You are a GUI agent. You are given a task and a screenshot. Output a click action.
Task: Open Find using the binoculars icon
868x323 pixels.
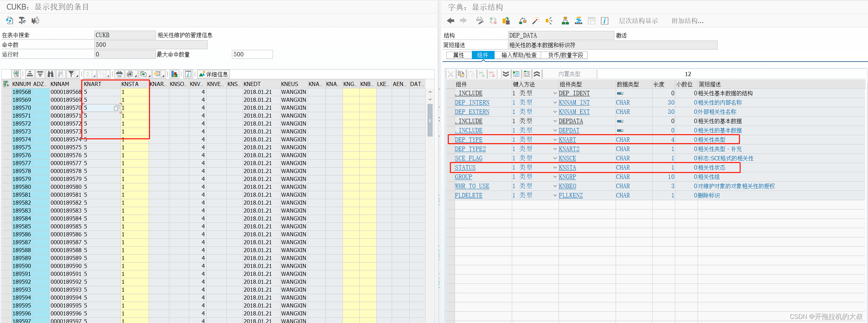coord(50,74)
